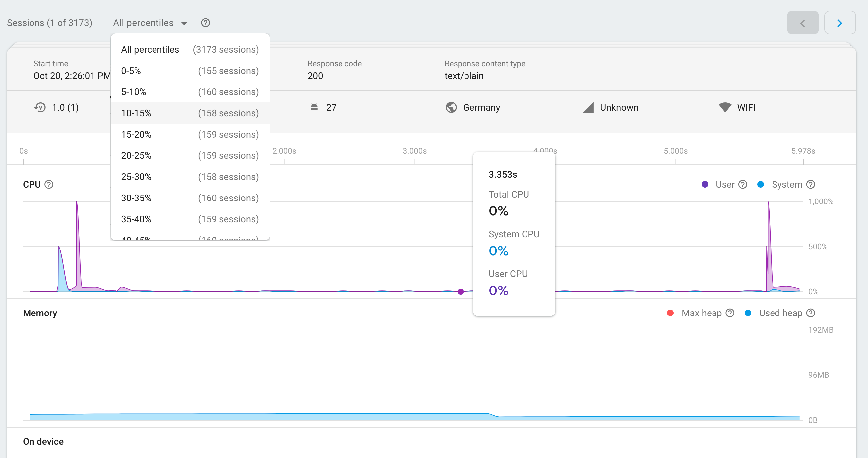
Task: Click the System legend help icon
Action: pos(811,184)
